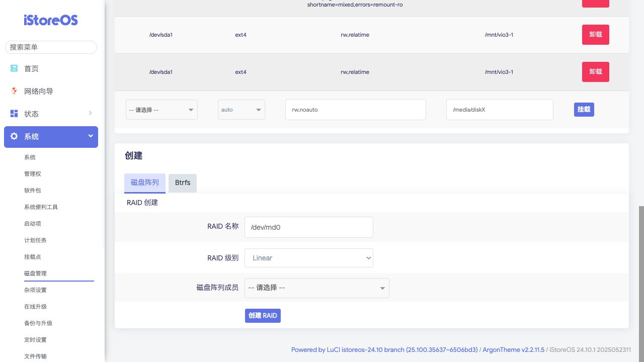Click the 搜索菜单 search box

(x=51, y=47)
